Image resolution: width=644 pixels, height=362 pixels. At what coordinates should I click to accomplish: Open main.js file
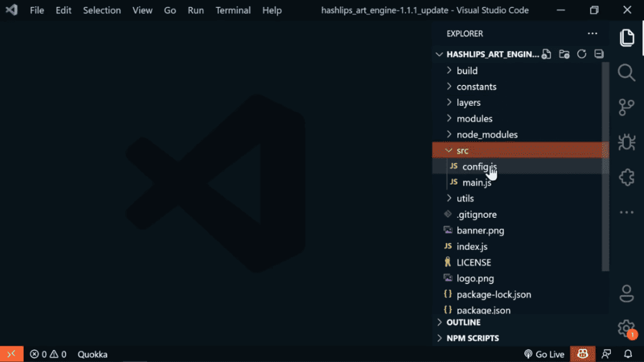click(520, 182)
